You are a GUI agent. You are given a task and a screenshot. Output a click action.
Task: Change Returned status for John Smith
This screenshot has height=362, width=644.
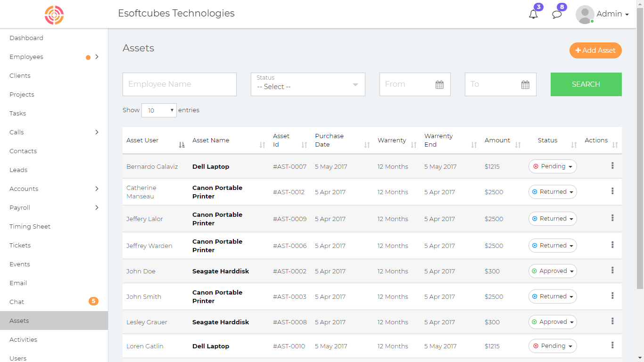pyautogui.click(x=553, y=296)
